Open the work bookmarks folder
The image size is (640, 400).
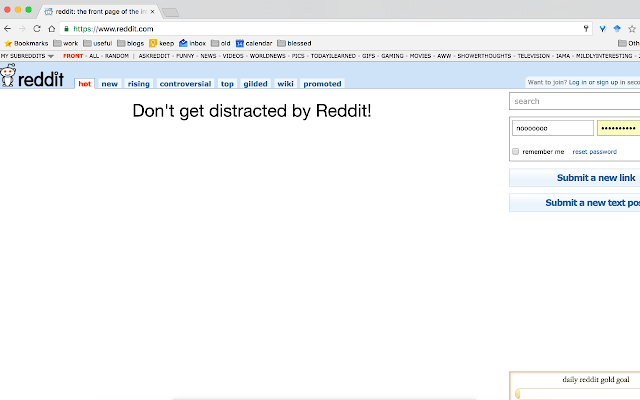pos(65,43)
